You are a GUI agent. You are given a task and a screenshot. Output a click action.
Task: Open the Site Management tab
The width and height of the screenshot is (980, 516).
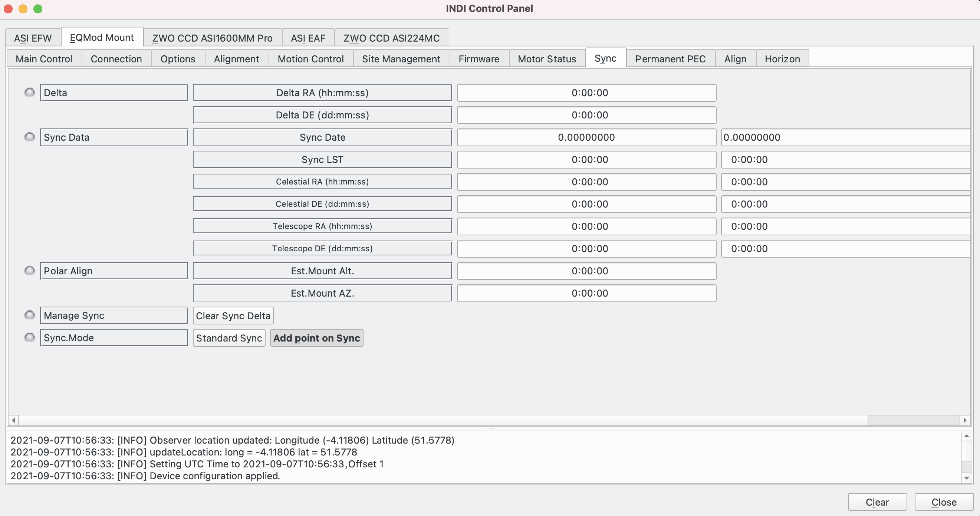[401, 59]
